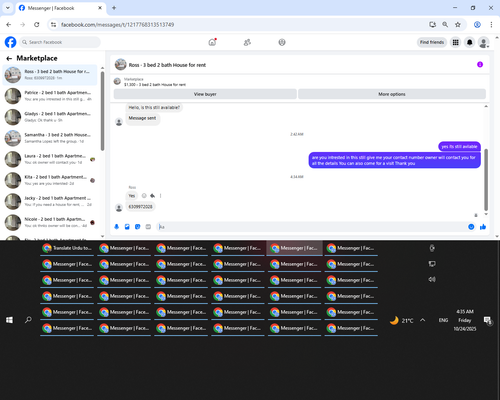
Task: Open the Friends icon in top navigation
Action: 247,42
